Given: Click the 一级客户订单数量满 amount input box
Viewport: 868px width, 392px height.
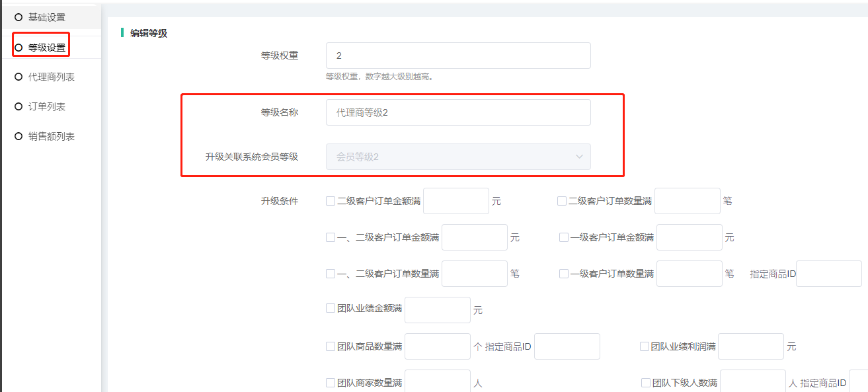Looking at the screenshot, I should [689, 274].
